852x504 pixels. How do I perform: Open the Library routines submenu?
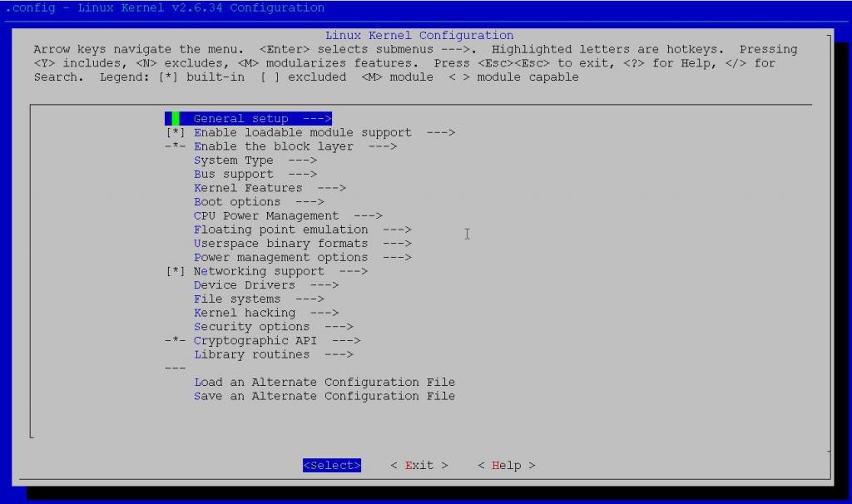273,354
